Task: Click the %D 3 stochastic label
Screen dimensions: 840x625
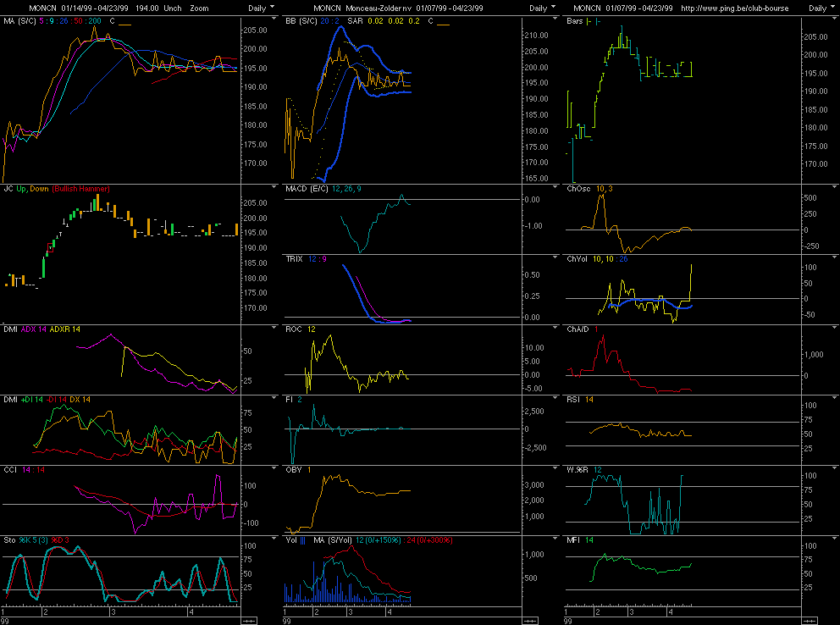Action: coord(59,539)
